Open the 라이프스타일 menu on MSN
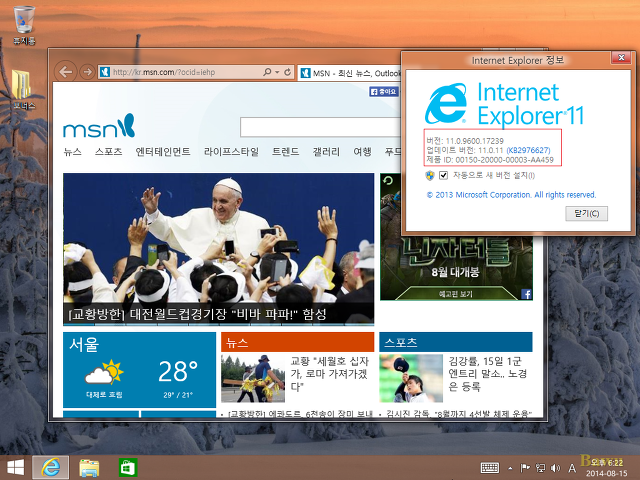 231,152
